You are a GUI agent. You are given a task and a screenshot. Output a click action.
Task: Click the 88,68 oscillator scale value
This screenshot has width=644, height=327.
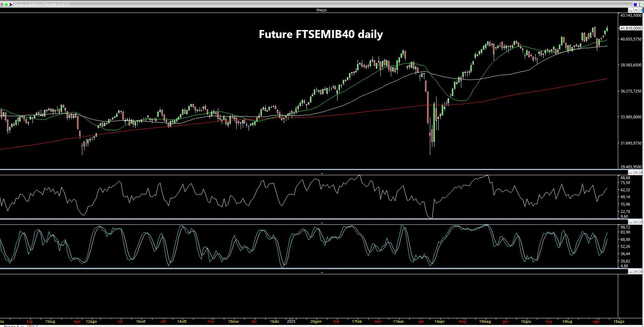coord(625,178)
